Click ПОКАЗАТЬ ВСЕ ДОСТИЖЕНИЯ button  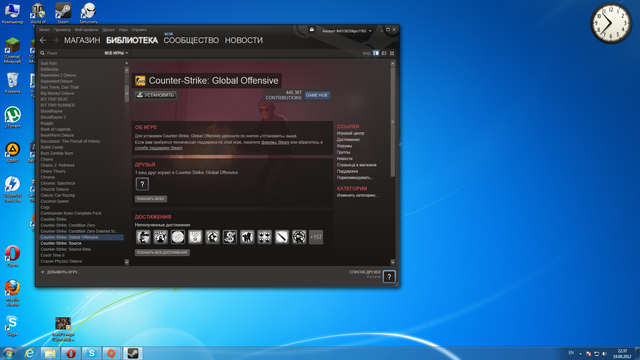pyautogui.click(x=162, y=253)
